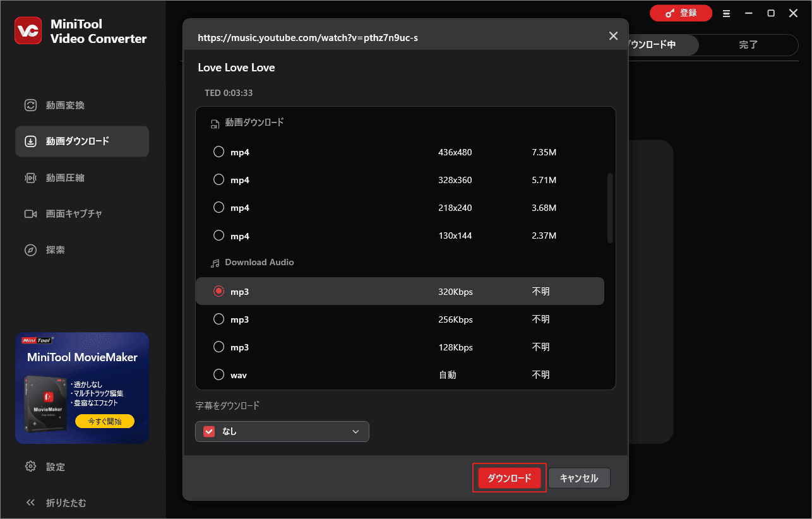This screenshot has width=812, height=519.
Task: Click the 256Kbps bitrate value
Action: 456,319
